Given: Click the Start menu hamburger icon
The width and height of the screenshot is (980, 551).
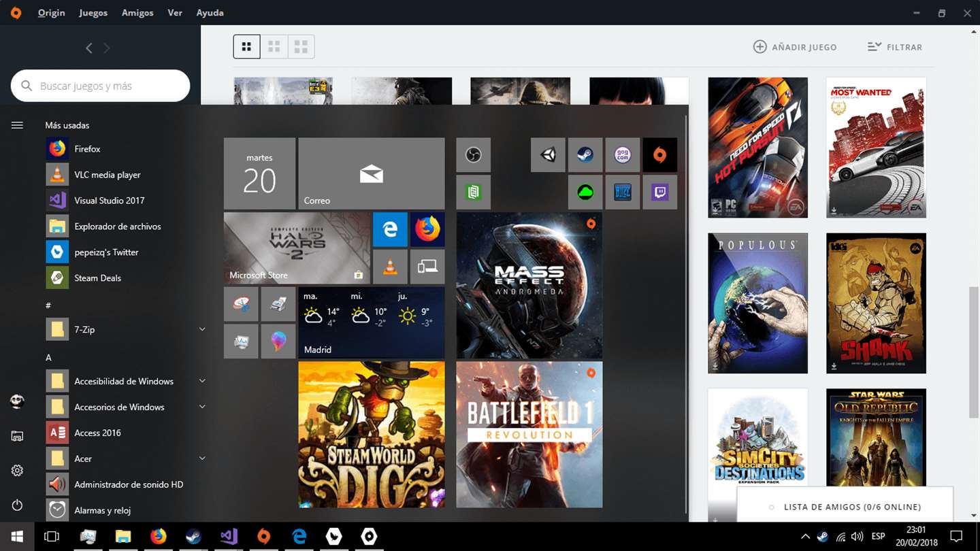Looking at the screenshot, I should tap(17, 125).
